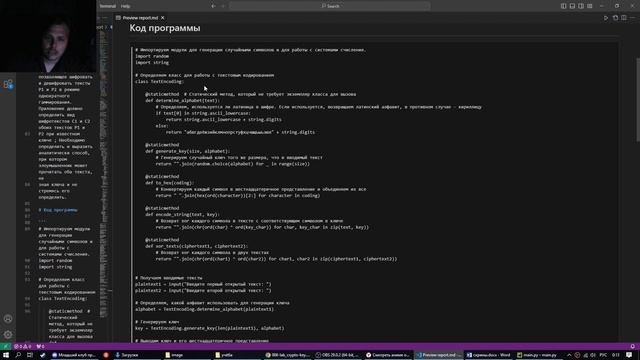Open the editor more actions menu
This screenshot has width=640, height=360.
coord(633,18)
